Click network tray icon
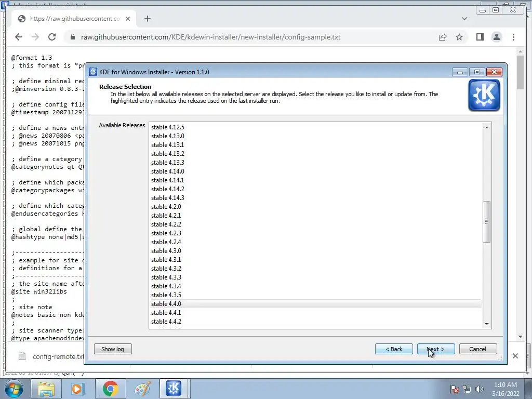This screenshot has height=399, width=532. (x=467, y=389)
